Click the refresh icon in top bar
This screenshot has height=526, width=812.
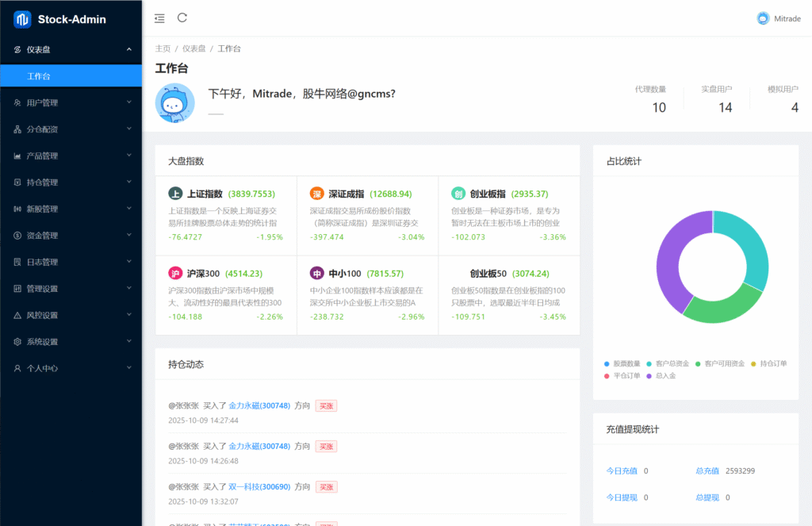pyautogui.click(x=182, y=17)
